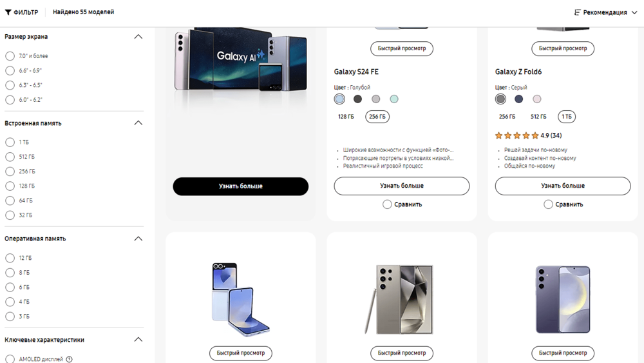Open the Рекомендация sort dropdown
This screenshot has height=363, width=644.
[605, 12]
